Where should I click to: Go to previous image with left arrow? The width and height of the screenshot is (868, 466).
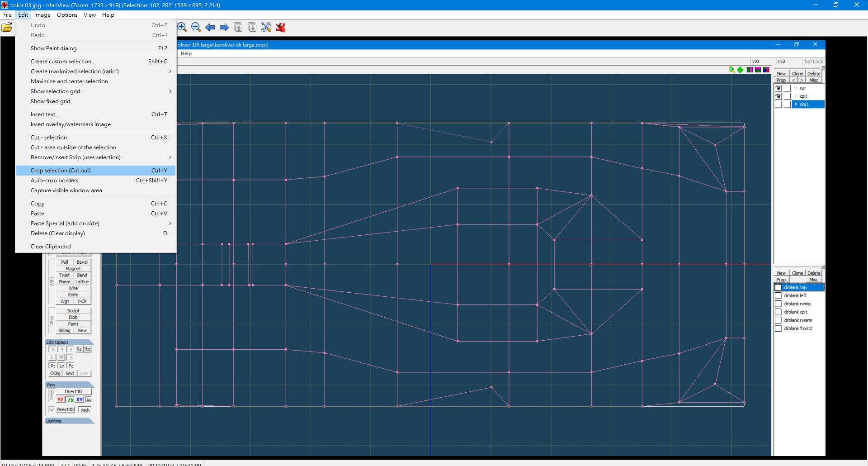pos(210,28)
